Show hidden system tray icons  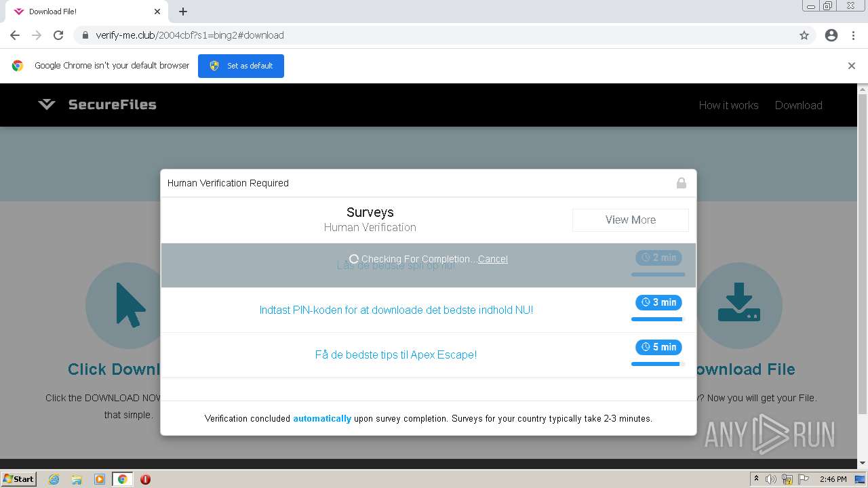click(756, 479)
